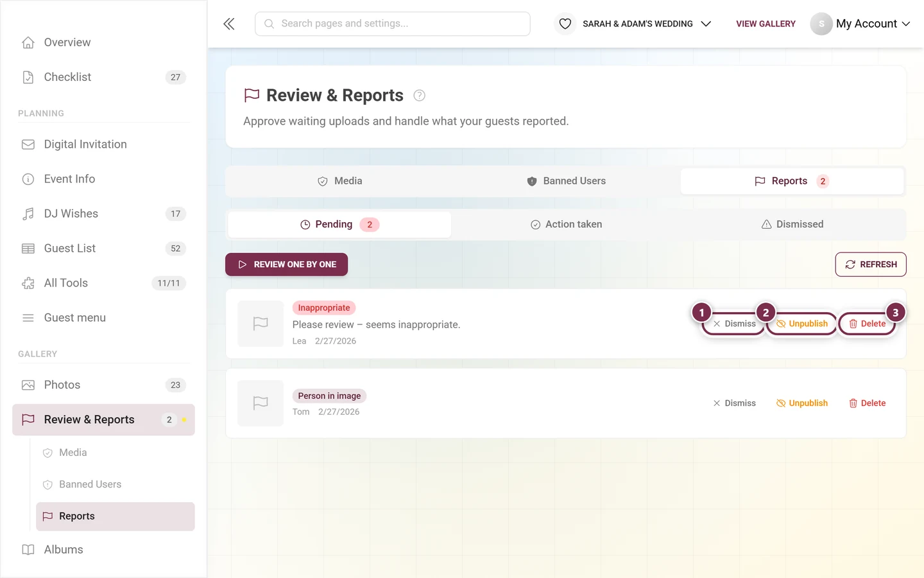Switch to the Media tab
Image resolution: width=924 pixels, height=578 pixels.
[x=340, y=181]
